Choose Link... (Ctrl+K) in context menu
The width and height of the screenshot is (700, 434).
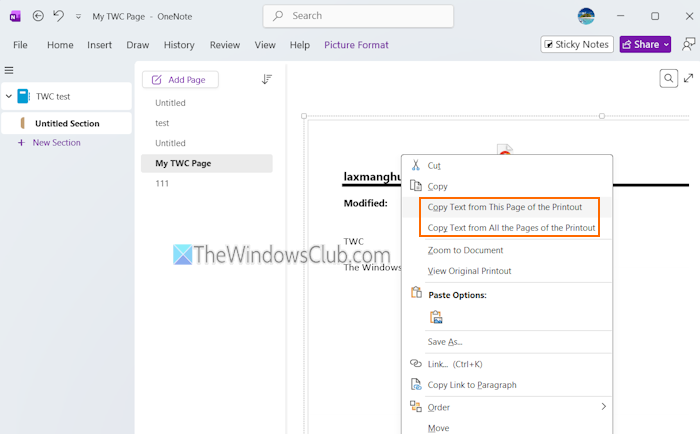coord(507,364)
